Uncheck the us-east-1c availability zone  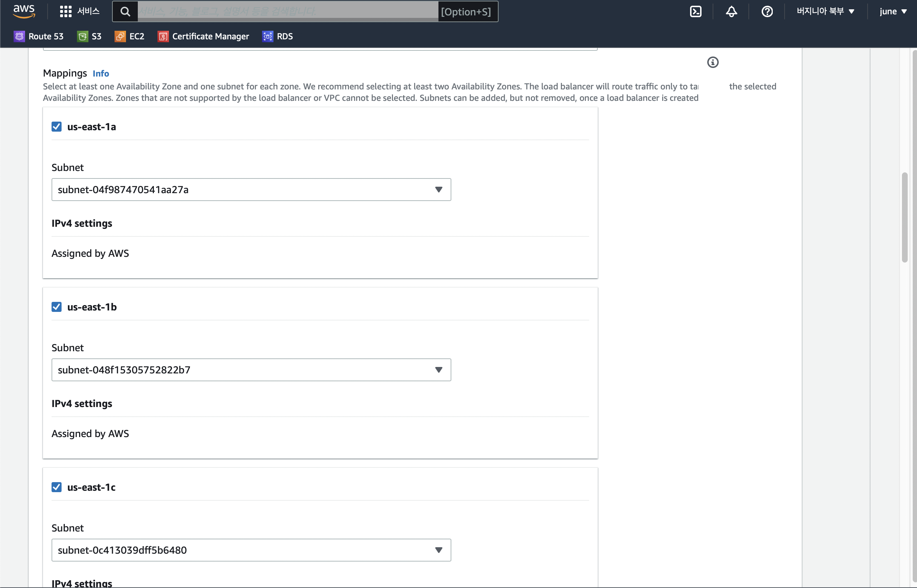57,487
